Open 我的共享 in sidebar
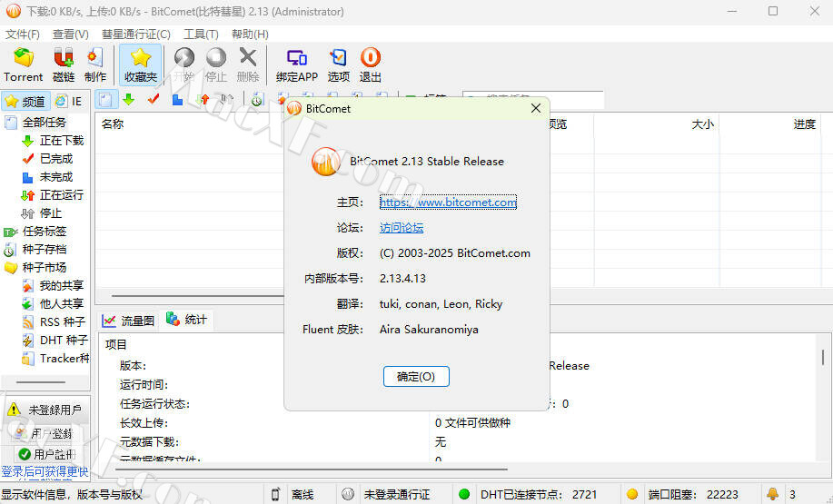 pos(62,286)
